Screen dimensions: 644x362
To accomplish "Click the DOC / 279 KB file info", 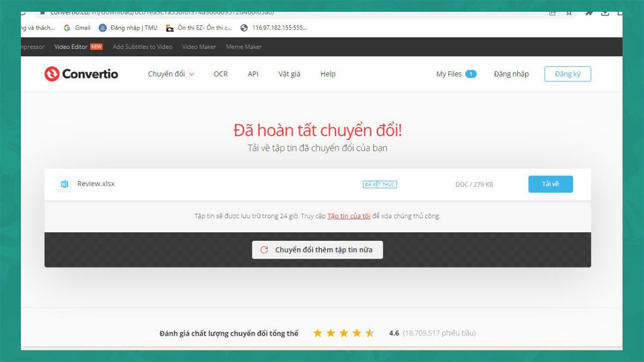I will pos(474,184).
